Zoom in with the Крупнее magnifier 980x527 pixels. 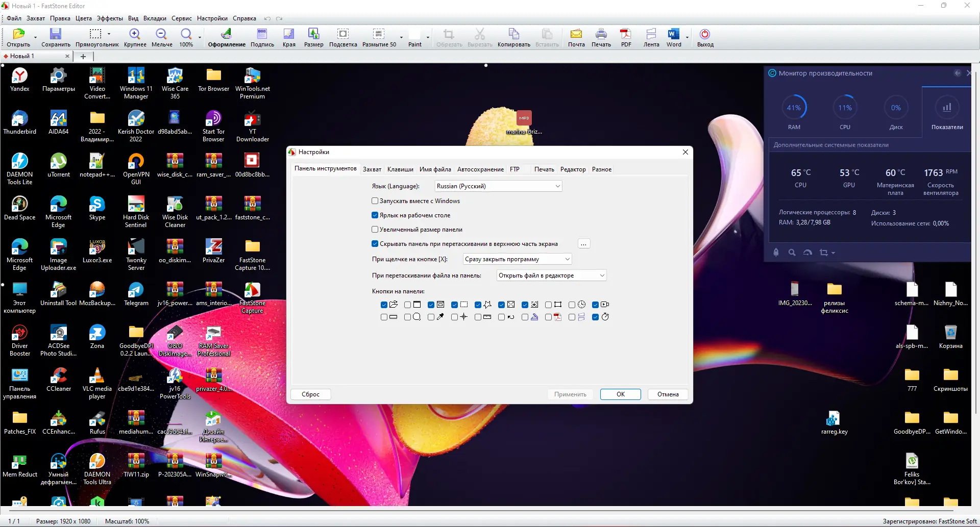[135, 37]
